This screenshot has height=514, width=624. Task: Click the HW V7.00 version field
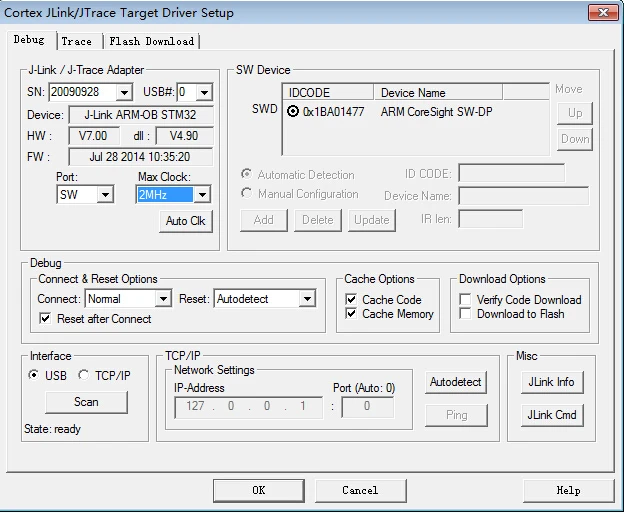(94, 136)
